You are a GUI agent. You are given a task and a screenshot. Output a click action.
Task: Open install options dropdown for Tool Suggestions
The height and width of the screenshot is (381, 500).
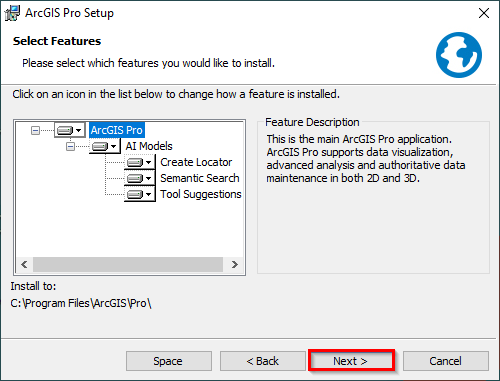click(149, 194)
